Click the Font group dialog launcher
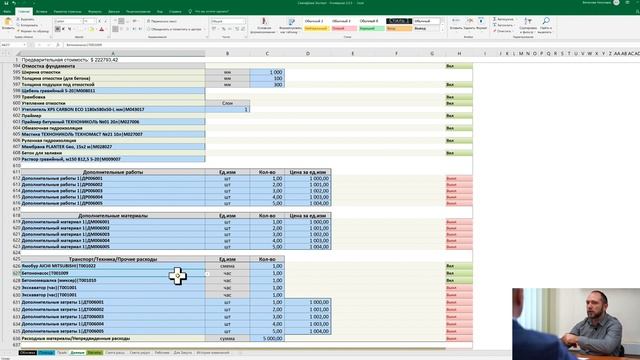 click(x=109, y=37)
